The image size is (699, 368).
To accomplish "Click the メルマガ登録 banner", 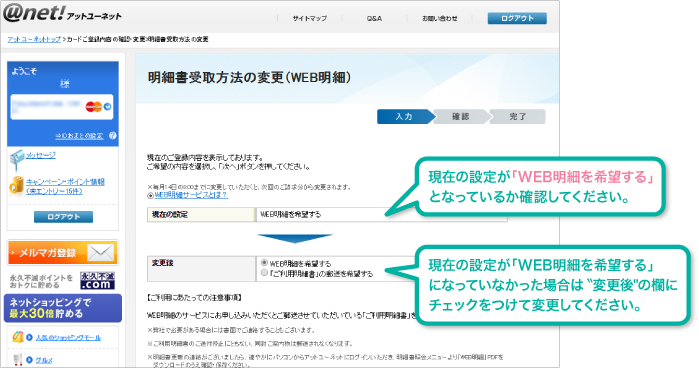I will click(x=62, y=253).
